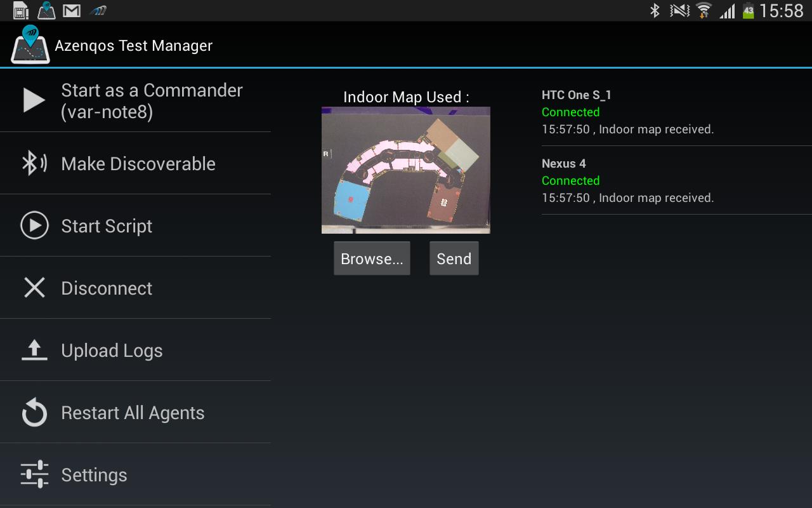Choose Make Discoverable menu item
Viewport: 812px width, 508px height.
tap(135, 163)
